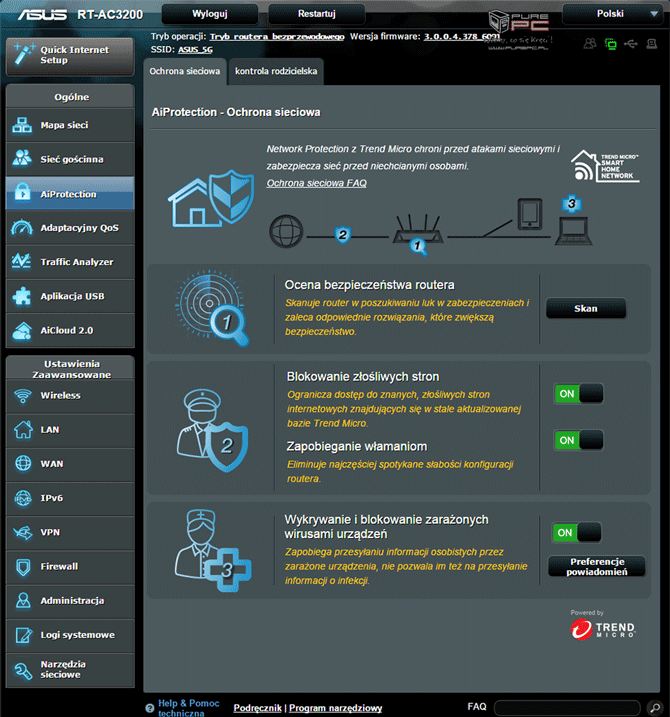The width and height of the screenshot is (670, 717).
Task: Click the Mapa sieci network icon
Action: pos(22,125)
